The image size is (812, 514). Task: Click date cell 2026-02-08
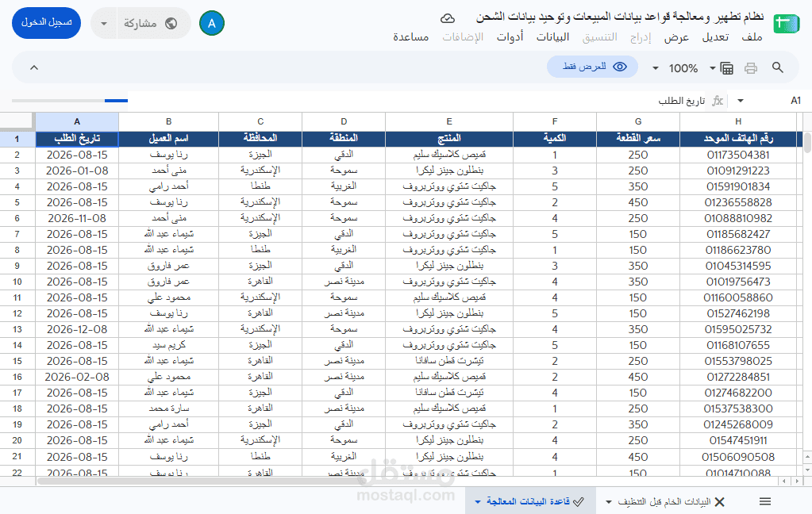tap(77, 377)
